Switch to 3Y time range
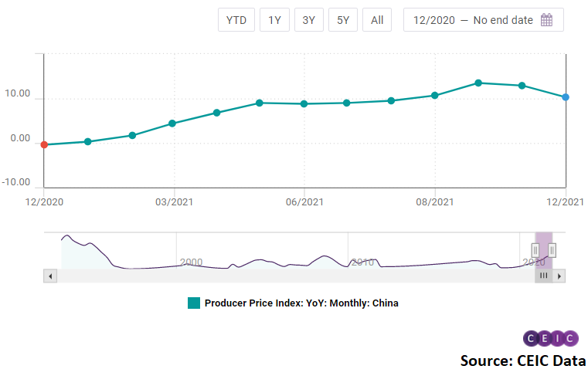Screen dimensions: 588x369 pyautogui.click(x=308, y=20)
